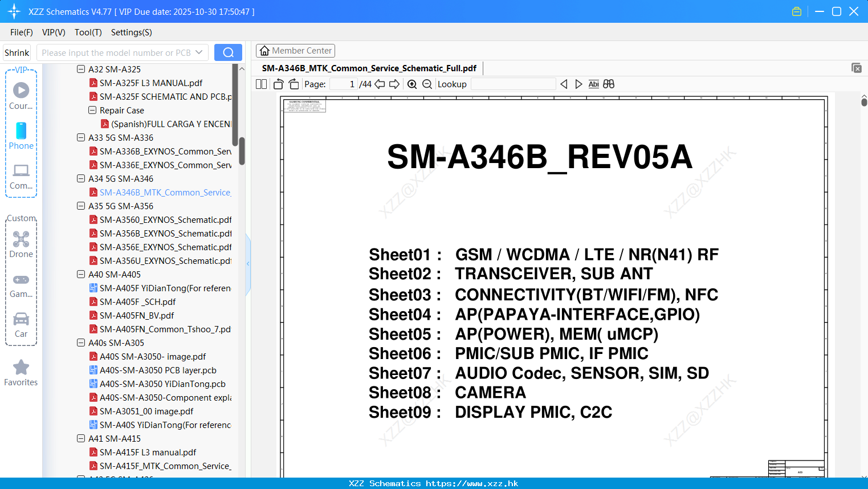Screen dimensions: 868x489
Task: Click the XZZ Schematics app logo
Action: [14, 11]
